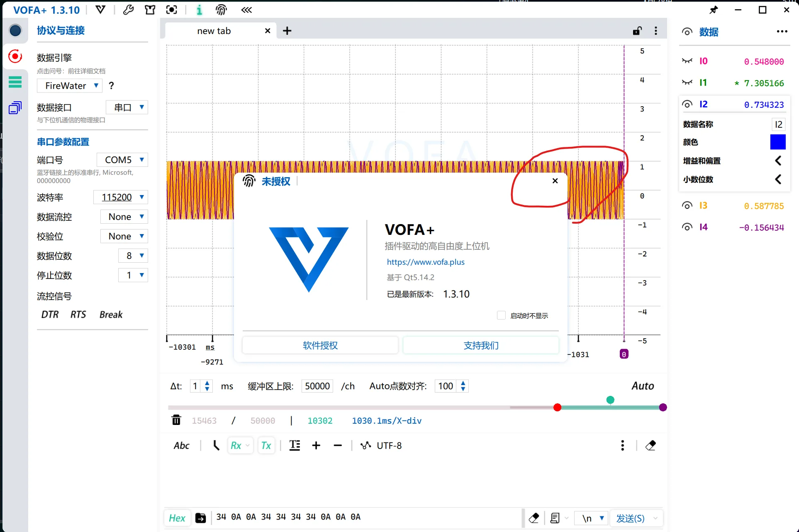This screenshot has height=532, width=799.
Task: Open the blue widgets stack sidebar icon
Action: [15, 108]
